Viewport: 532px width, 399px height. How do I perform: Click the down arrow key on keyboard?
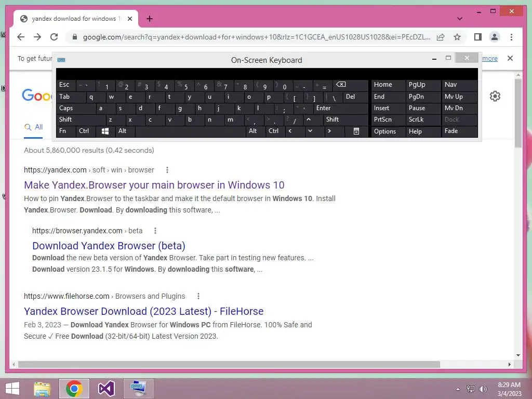point(310,131)
